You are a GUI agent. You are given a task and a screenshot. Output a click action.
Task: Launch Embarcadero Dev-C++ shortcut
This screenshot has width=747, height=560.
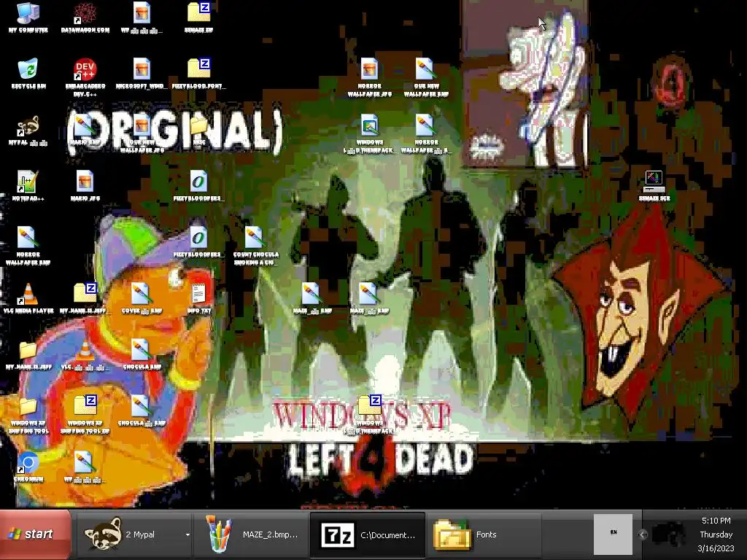click(x=85, y=77)
